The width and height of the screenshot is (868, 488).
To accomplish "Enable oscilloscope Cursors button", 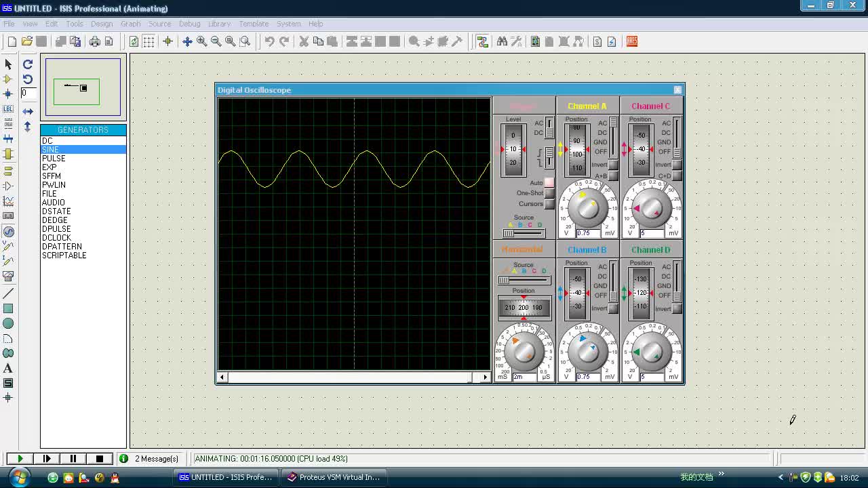I will click(549, 204).
